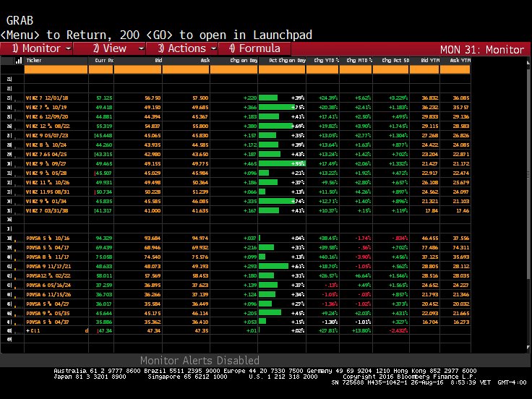
Task: Select the PDVSA 6 05/16/24 ticker
Action: click(x=48, y=286)
